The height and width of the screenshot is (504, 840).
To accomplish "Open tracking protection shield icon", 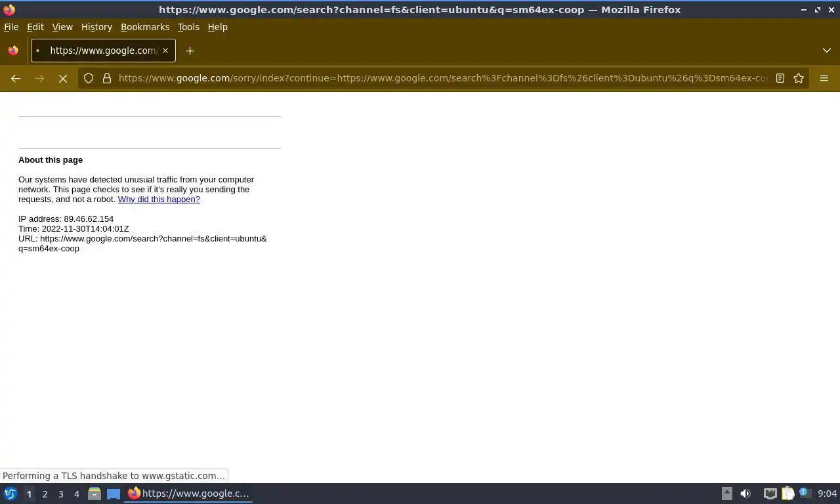I will (89, 78).
